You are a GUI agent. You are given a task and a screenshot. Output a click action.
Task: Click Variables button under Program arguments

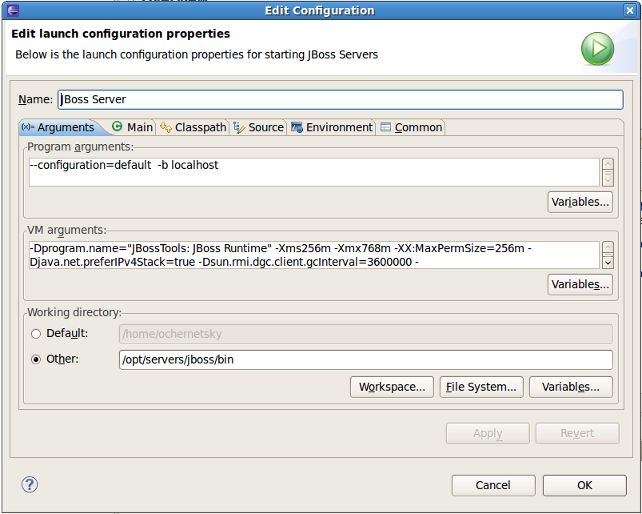(x=580, y=202)
